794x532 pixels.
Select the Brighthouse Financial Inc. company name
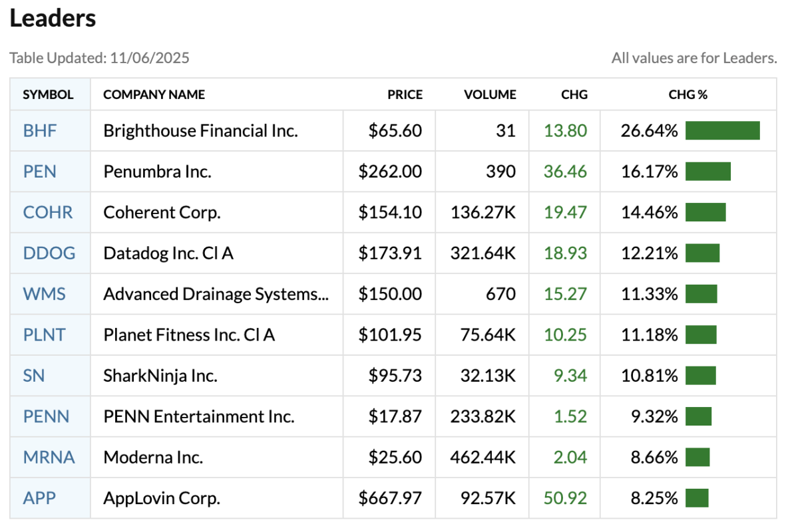(x=200, y=130)
